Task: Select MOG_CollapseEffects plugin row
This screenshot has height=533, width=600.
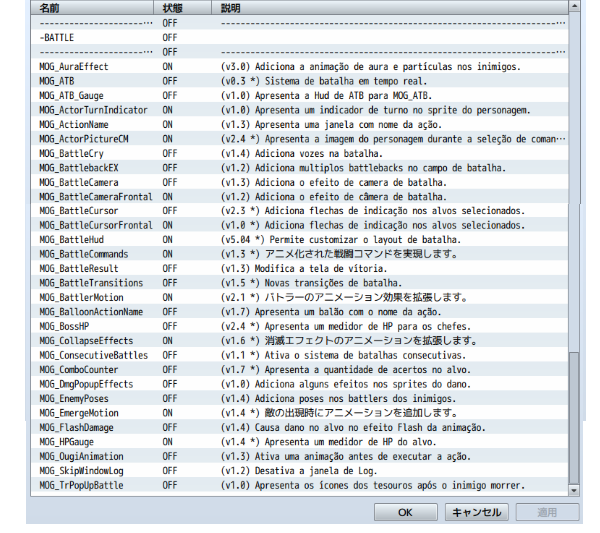Action: (x=300, y=341)
